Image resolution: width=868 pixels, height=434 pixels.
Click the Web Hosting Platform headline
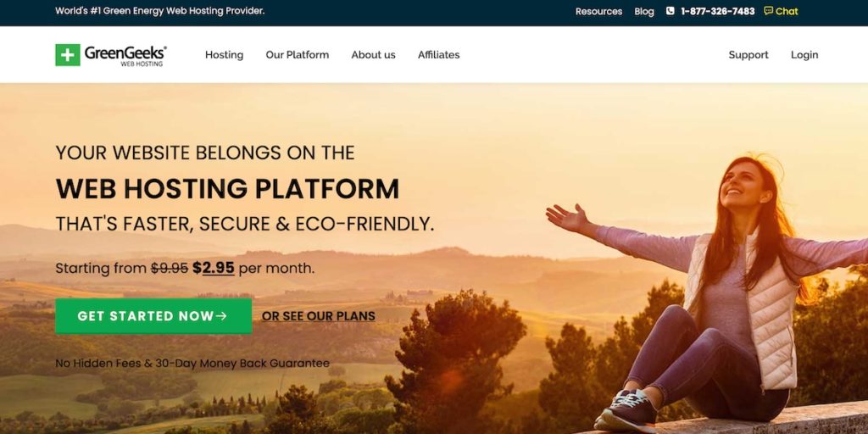(x=227, y=189)
